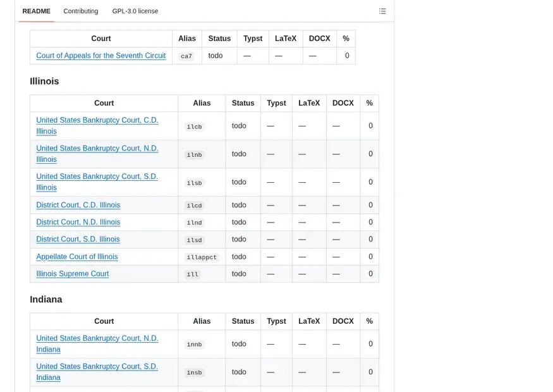Screen dimensions: 553x392
Task: Click Court header in the Illinois table
Action: 104,103
